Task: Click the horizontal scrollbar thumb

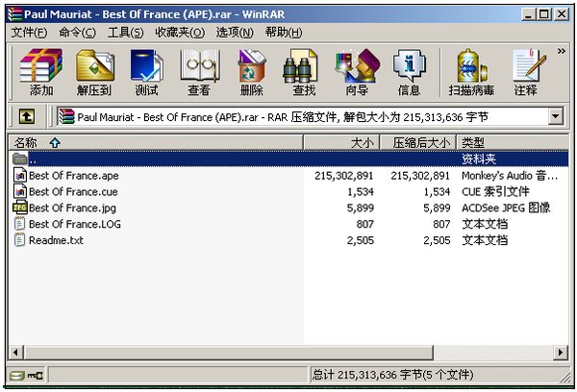Action: pyautogui.click(x=228, y=353)
